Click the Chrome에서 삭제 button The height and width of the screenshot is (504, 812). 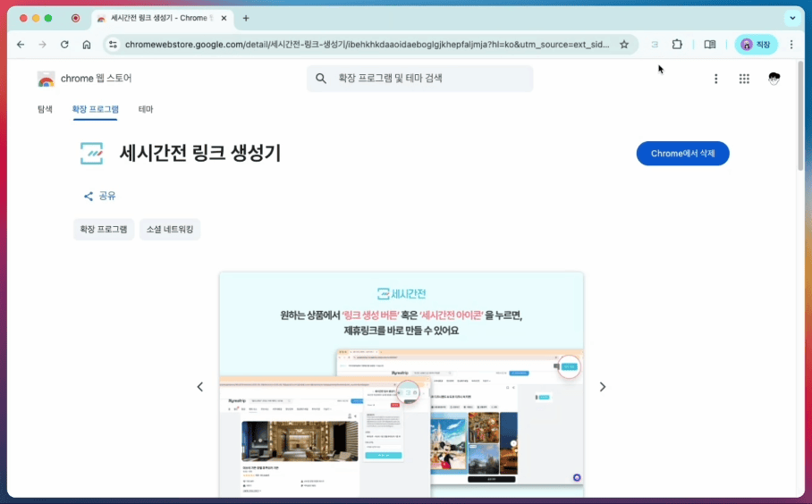point(682,154)
